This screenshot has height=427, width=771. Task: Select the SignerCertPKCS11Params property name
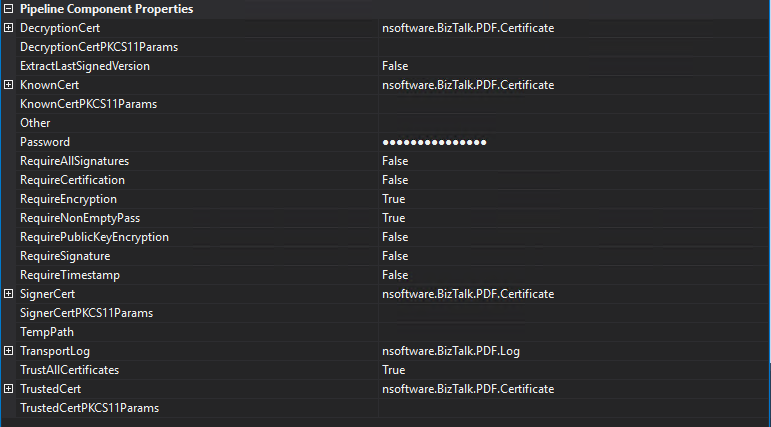[87, 313]
